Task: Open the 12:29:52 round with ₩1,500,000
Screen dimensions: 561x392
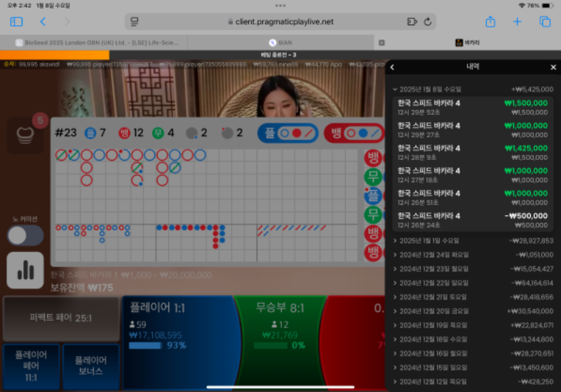Action: pos(473,107)
